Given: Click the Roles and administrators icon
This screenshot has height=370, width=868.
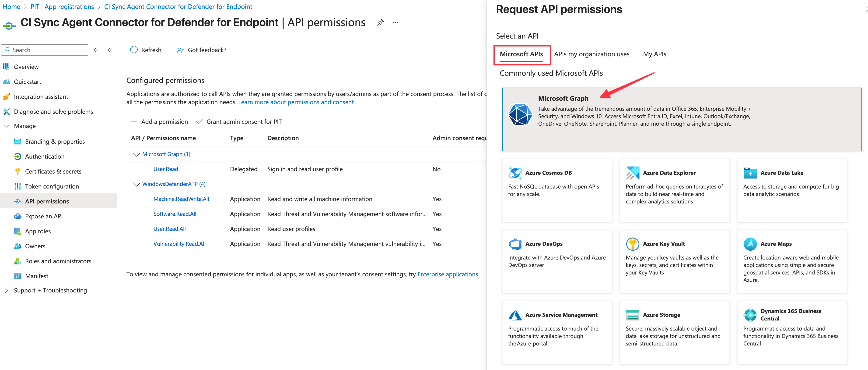Looking at the screenshot, I should pos(17,261).
